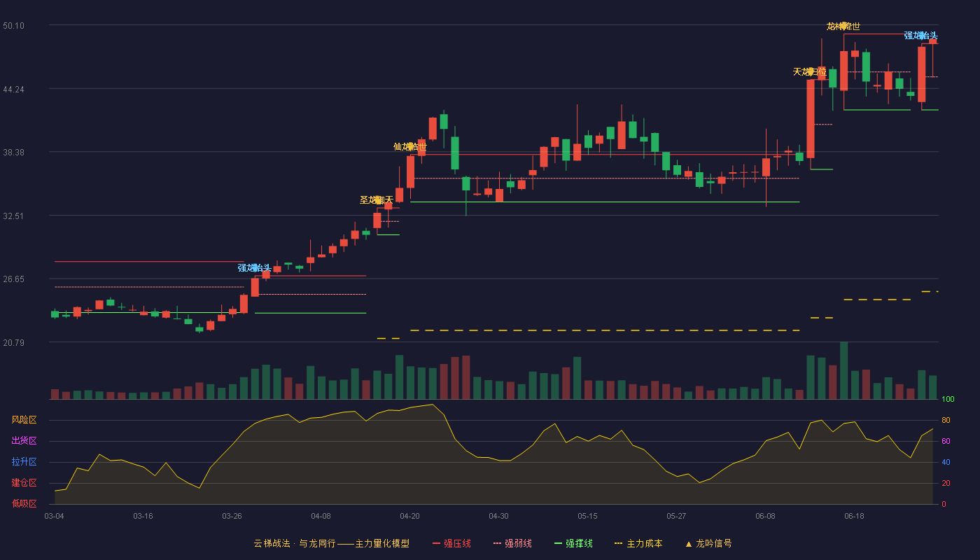Click the 06-18 date axis label

pos(854,516)
